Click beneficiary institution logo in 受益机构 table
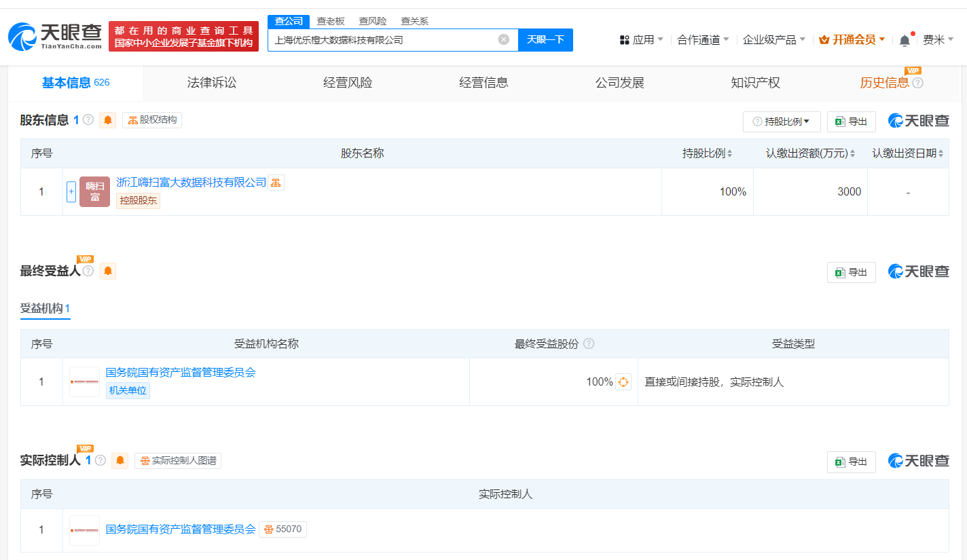This screenshot has width=967, height=560. click(84, 381)
